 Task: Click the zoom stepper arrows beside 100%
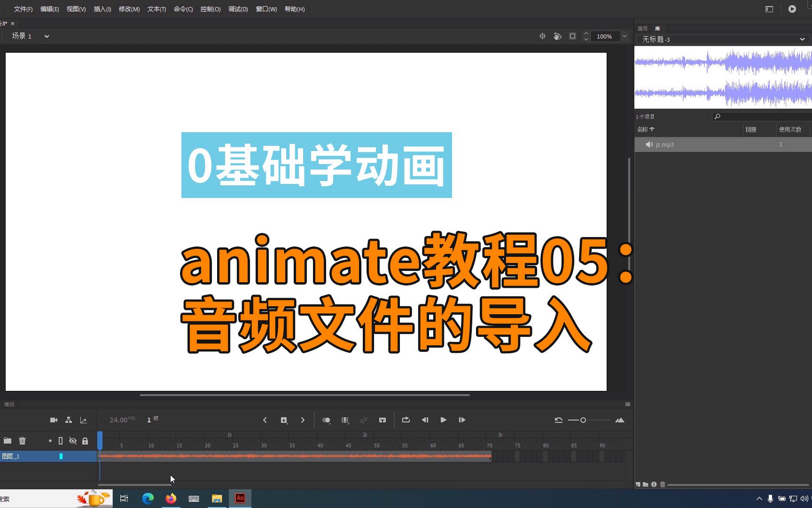coord(586,36)
